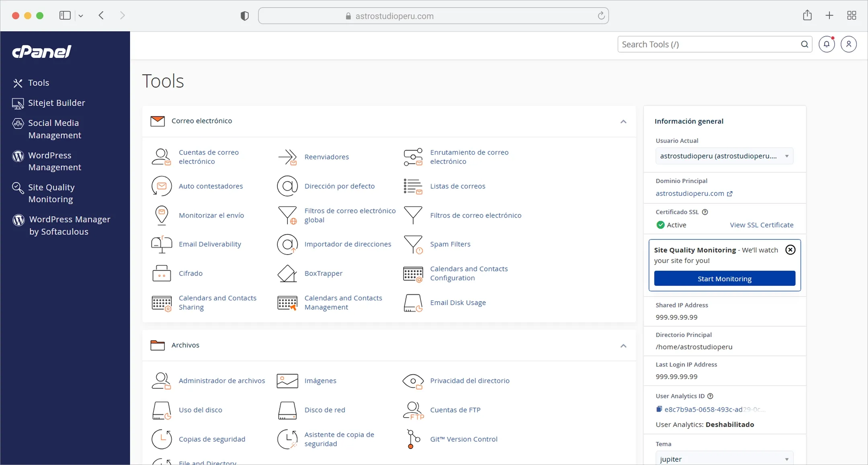
Task: Open Monitorizar el envío pin icon
Action: (162, 215)
